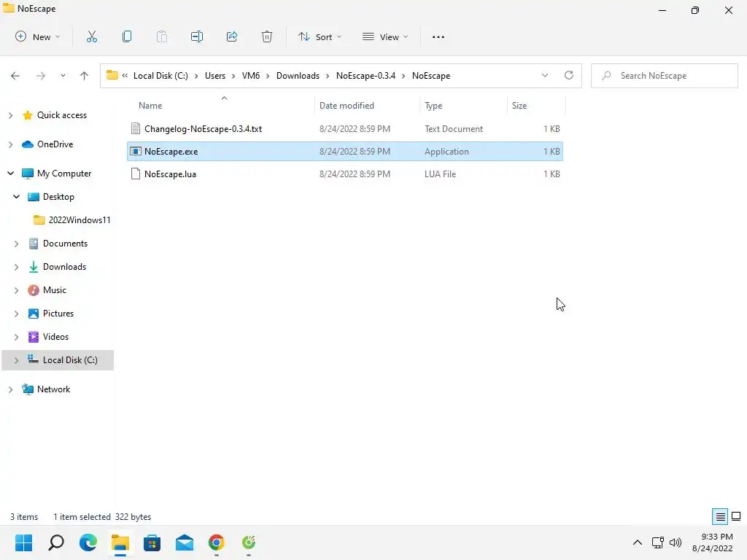The height and width of the screenshot is (560, 747).
Task: Select the NoEscape.exe file row
Action: (345, 152)
